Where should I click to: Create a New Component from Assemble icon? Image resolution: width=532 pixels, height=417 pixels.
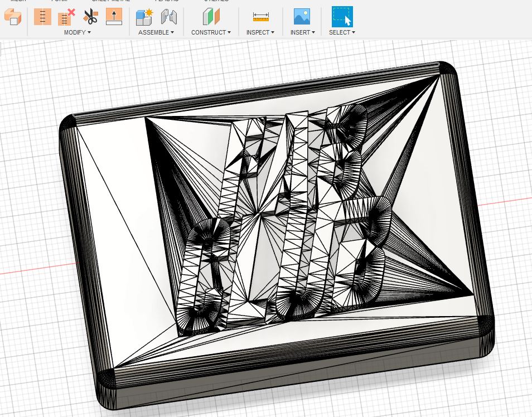pyautogui.click(x=144, y=17)
